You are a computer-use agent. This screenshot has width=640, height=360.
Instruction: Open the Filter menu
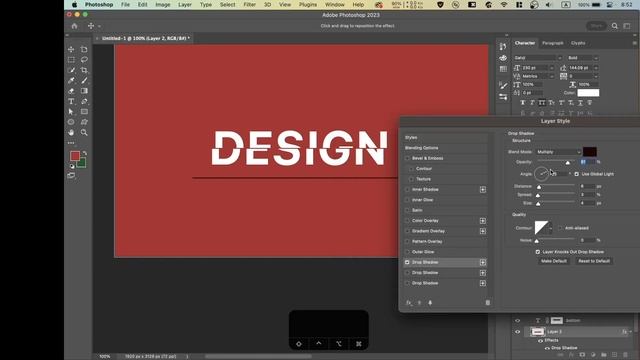click(x=249, y=4)
